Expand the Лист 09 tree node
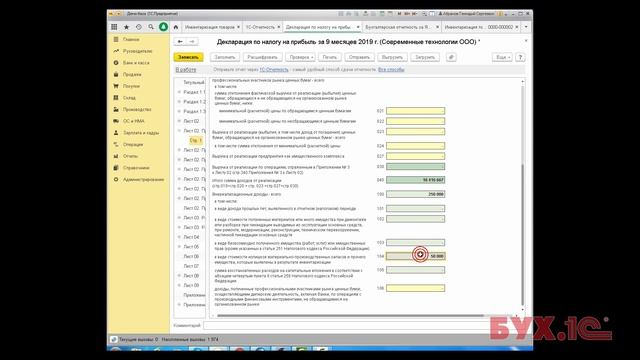The height and width of the screenshot is (360, 640). point(179,285)
